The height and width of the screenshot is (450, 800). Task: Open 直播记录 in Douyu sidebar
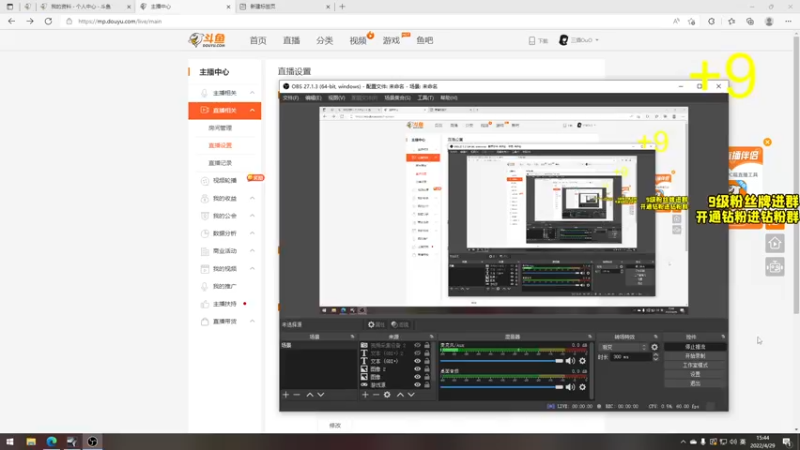[x=220, y=163]
